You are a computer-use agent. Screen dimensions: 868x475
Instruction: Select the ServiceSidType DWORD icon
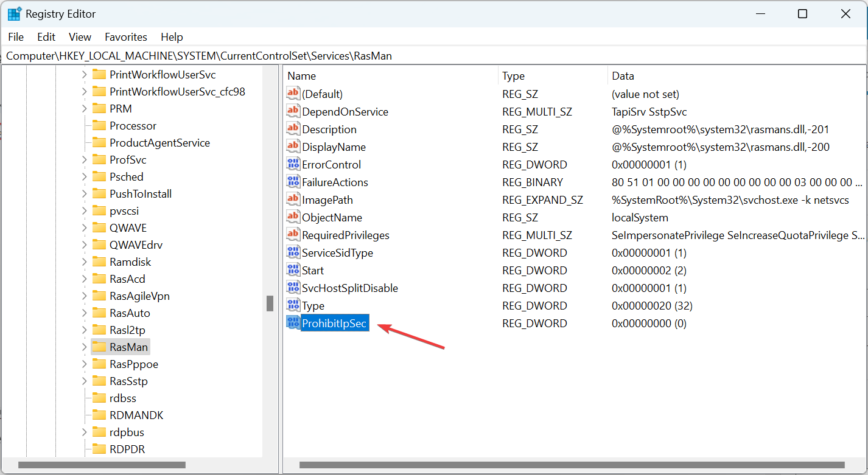[x=293, y=252]
